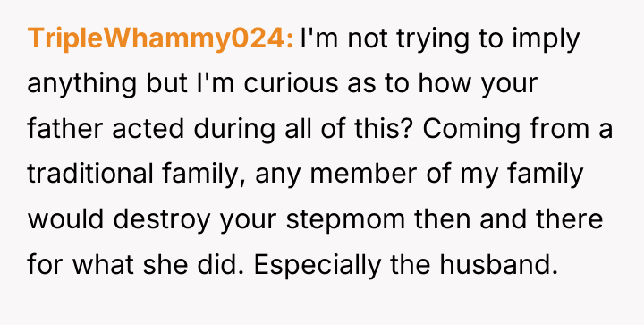Click on the word "curious"
Screen dimensions: 644x325
[x=291, y=83]
